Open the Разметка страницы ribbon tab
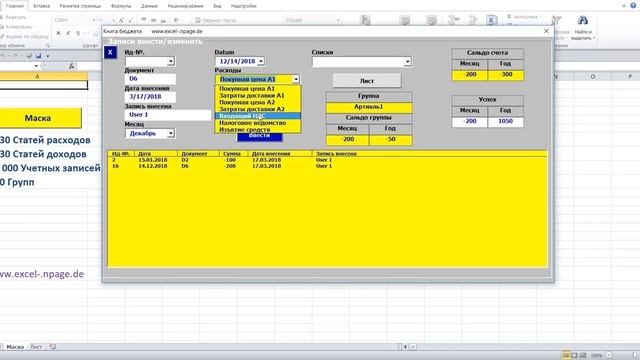 [80, 6]
